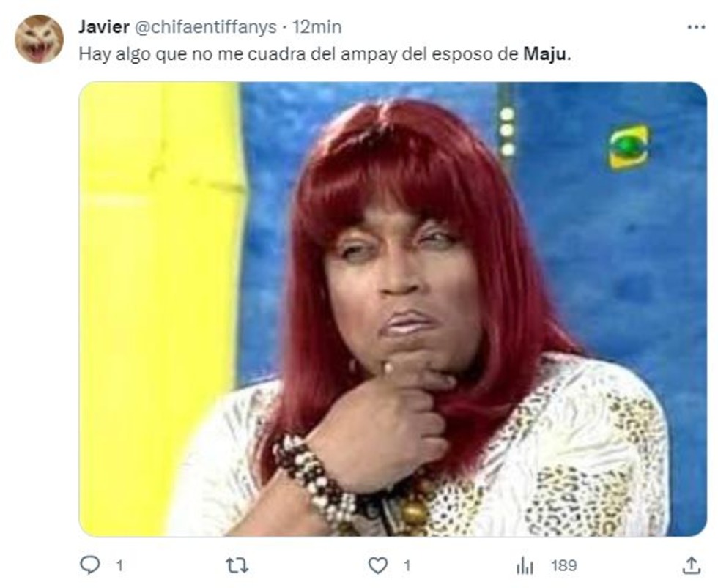Click the retweet arrows icon
The width and height of the screenshot is (718, 588).
[x=237, y=566]
